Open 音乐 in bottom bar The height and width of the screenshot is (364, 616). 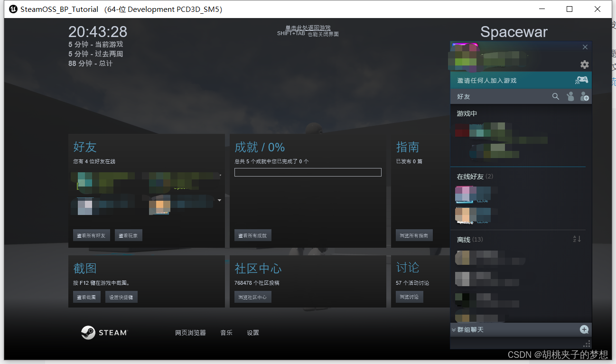coord(226,333)
